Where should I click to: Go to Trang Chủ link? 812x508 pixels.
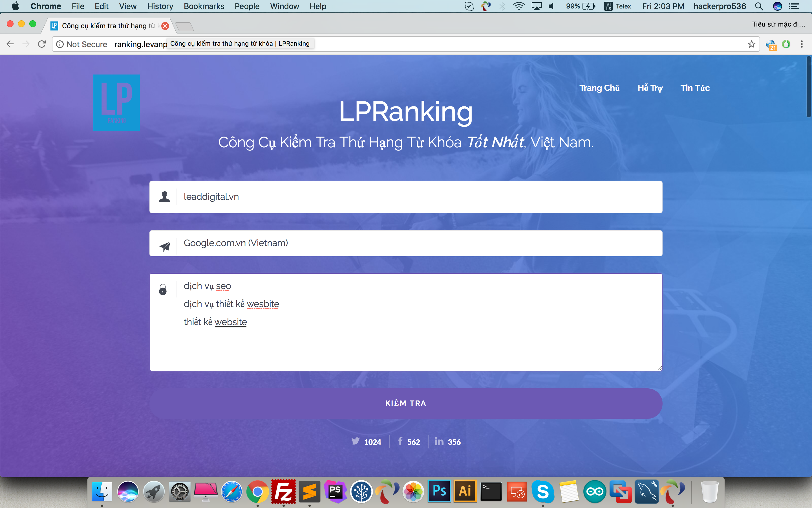(599, 88)
